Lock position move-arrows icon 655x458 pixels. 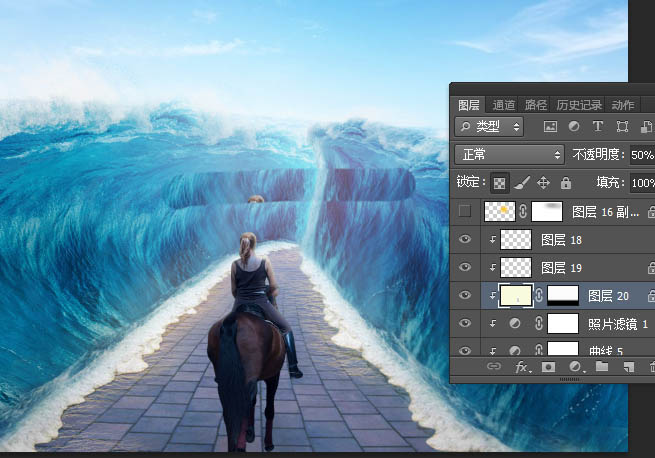pos(543,183)
